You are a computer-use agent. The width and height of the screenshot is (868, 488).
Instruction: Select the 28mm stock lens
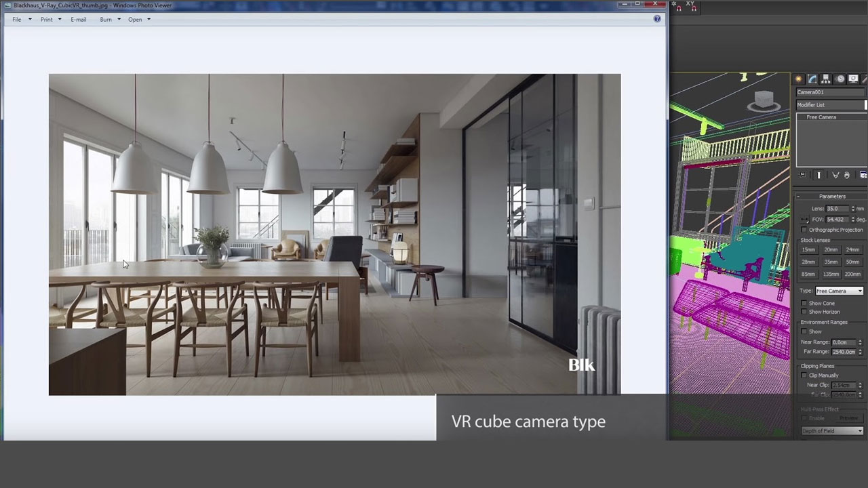808,262
